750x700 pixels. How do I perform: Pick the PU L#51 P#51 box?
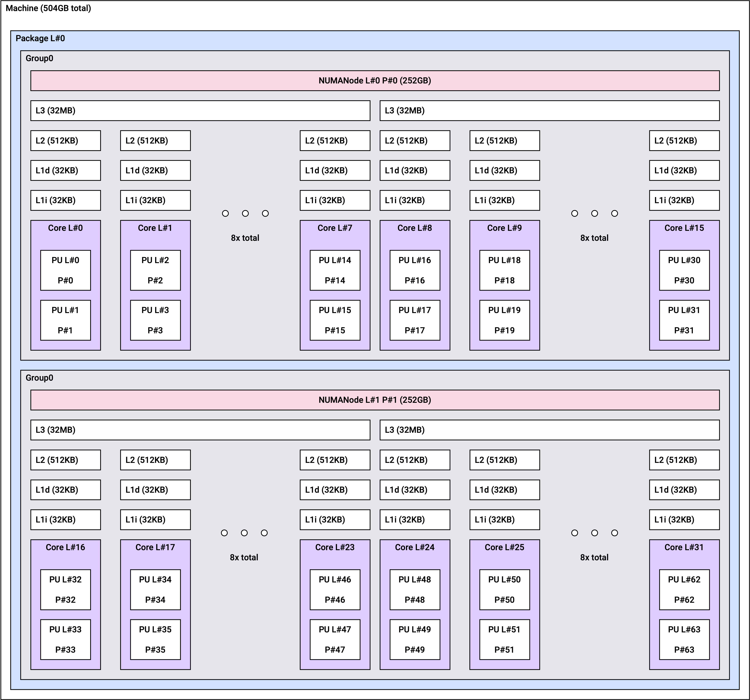tap(505, 640)
